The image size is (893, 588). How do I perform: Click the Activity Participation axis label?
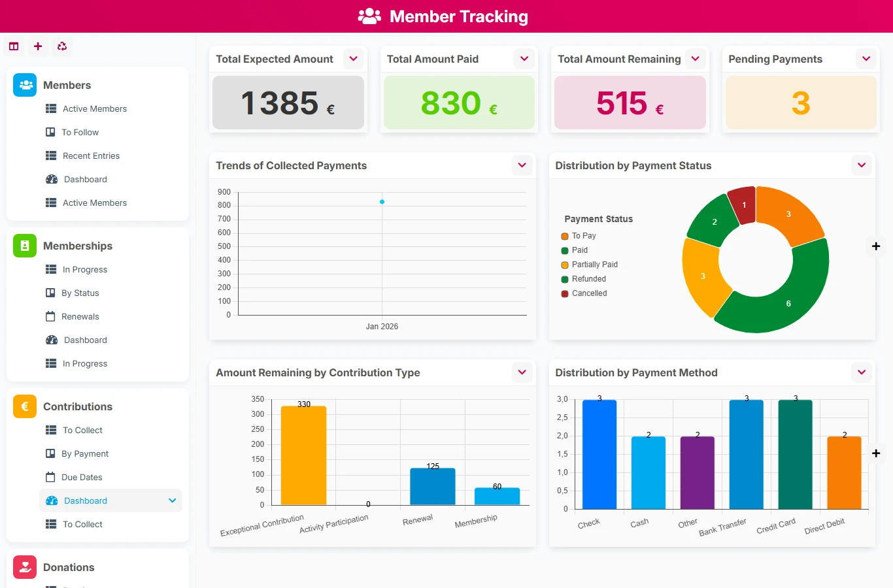coord(334,524)
